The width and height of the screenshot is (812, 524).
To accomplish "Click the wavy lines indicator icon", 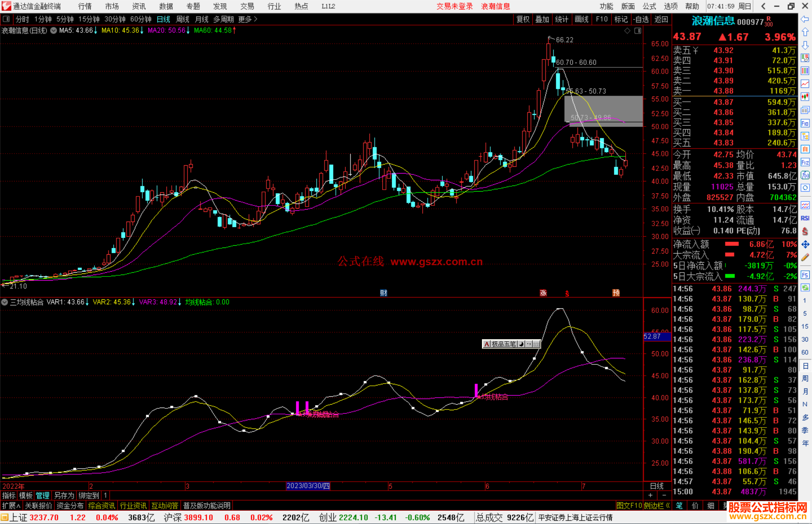I will [x=805, y=205].
